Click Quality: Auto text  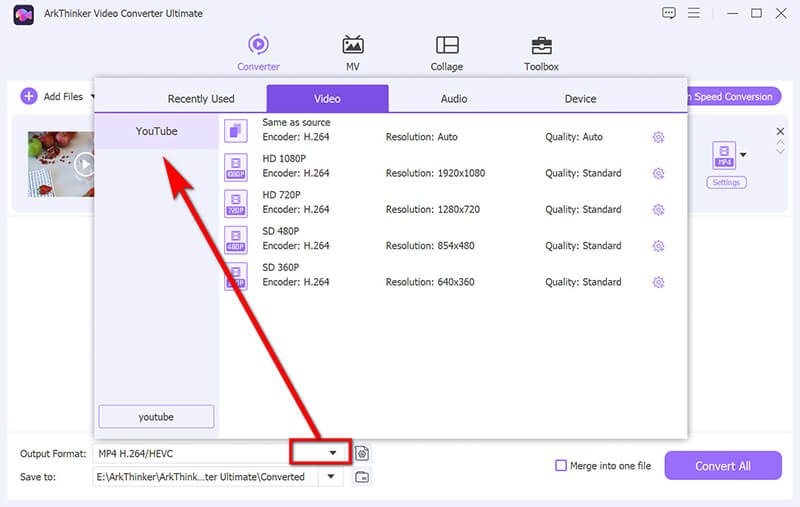[573, 137]
